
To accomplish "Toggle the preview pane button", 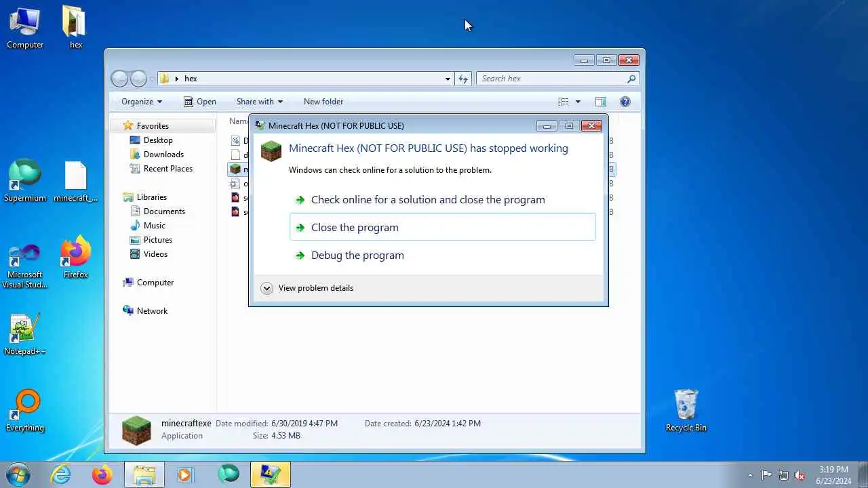I will point(601,102).
